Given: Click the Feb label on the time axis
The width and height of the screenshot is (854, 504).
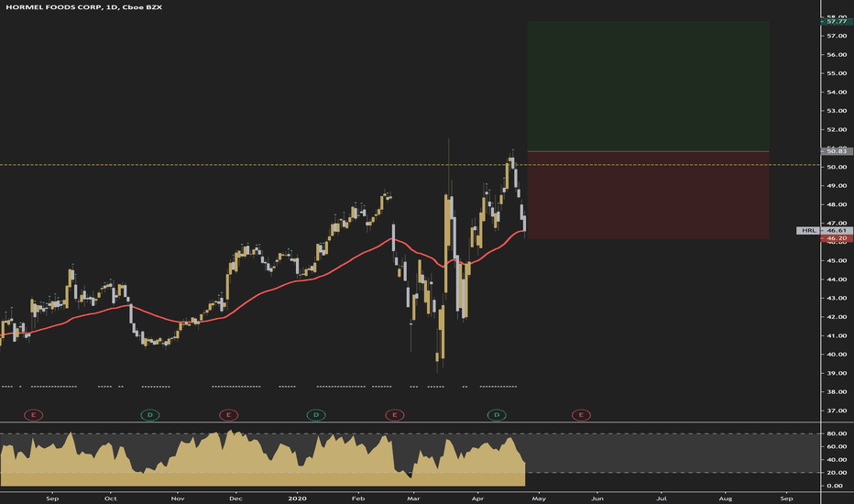Looking at the screenshot, I should (x=358, y=499).
